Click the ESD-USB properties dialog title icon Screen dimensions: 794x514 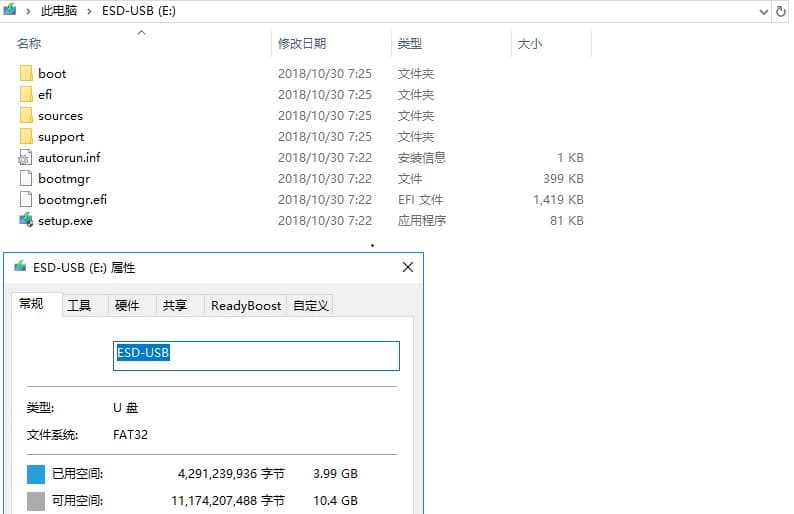(x=20, y=266)
